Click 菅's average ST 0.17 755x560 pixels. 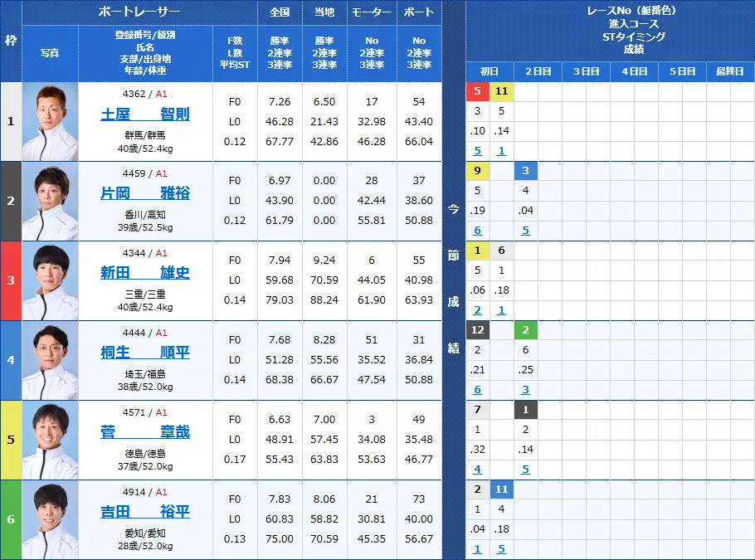point(235,460)
